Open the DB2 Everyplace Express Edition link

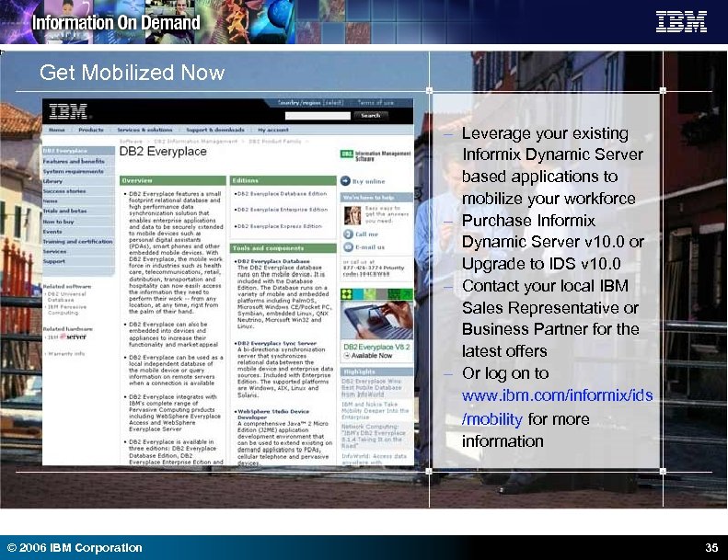pos(280,226)
